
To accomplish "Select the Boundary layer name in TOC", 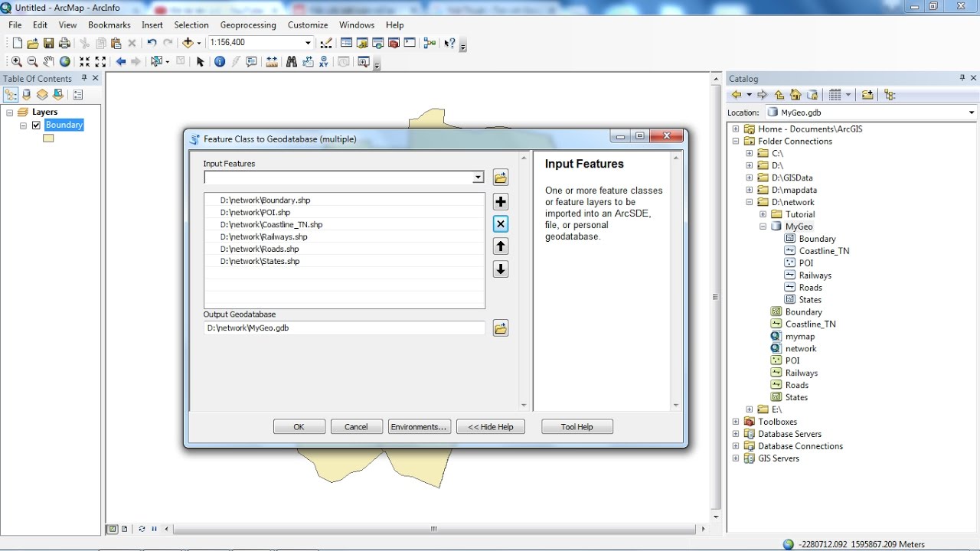I will 64,126.
